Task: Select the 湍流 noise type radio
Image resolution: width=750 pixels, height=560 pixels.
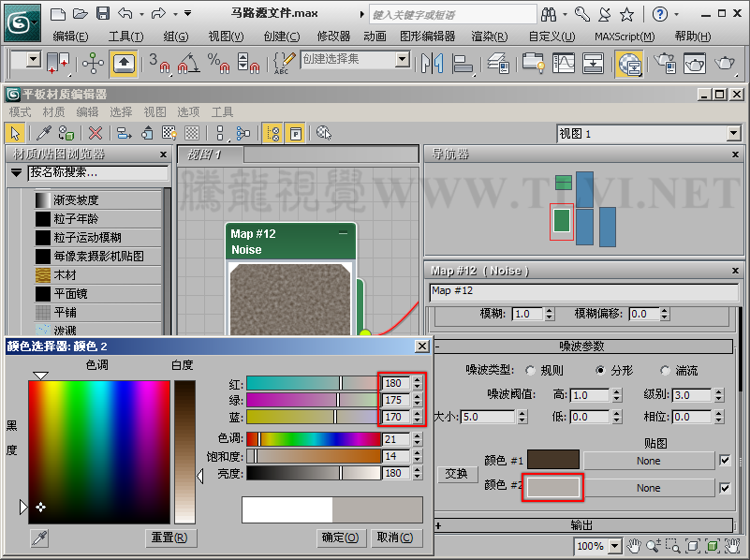Action: click(x=665, y=370)
